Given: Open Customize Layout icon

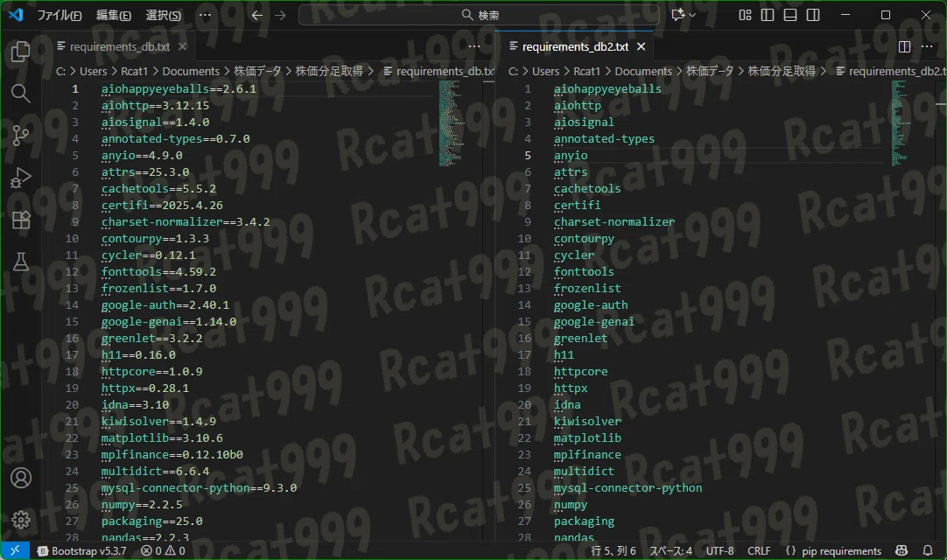Looking at the screenshot, I should (x=745, y=15).
